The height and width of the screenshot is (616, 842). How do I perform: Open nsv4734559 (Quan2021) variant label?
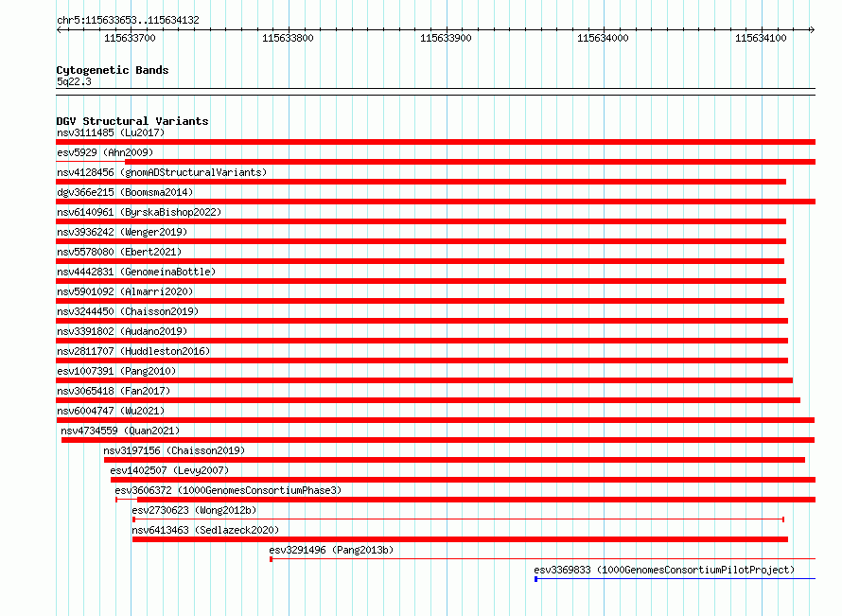pyautogui.click(x=120, y=431)
